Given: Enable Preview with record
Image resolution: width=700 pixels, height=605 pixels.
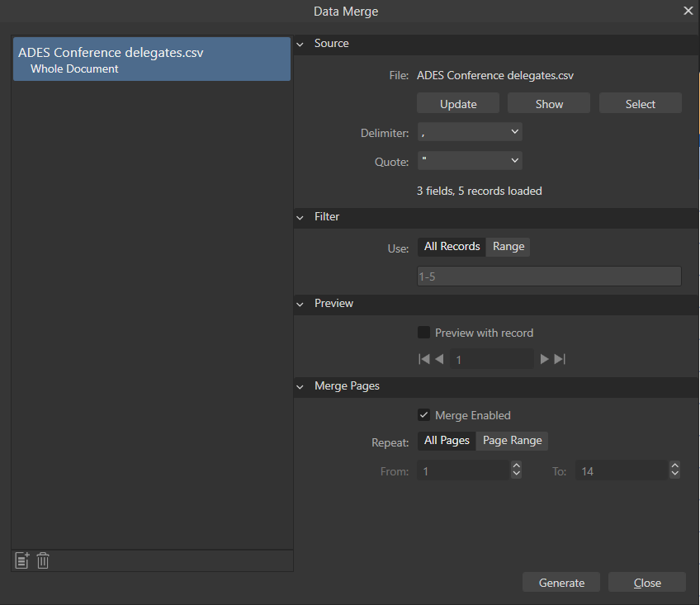Looking at the screenshot, I should pos(423,332).
